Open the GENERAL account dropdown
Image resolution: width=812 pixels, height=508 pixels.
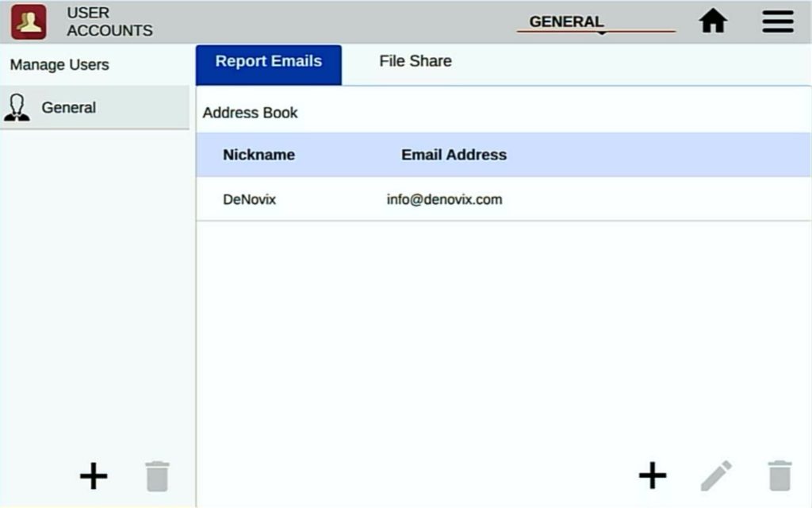pyautogui.click(x=596, y=22)
